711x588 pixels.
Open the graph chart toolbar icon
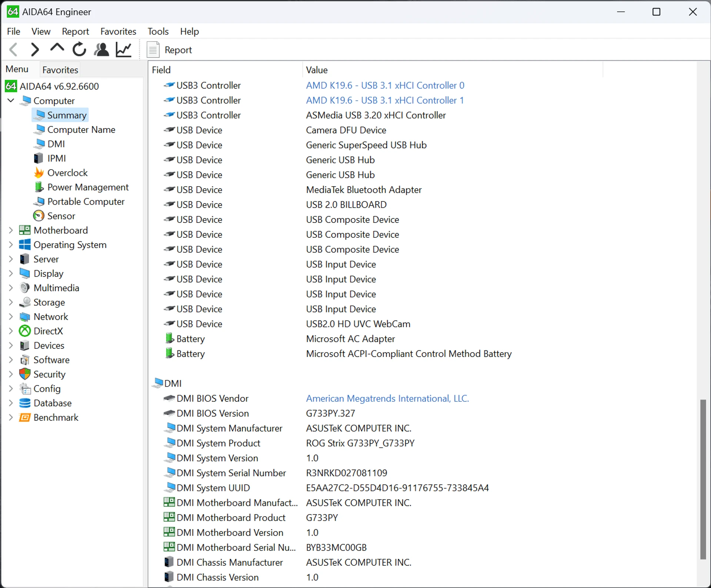tap(124, 49)
